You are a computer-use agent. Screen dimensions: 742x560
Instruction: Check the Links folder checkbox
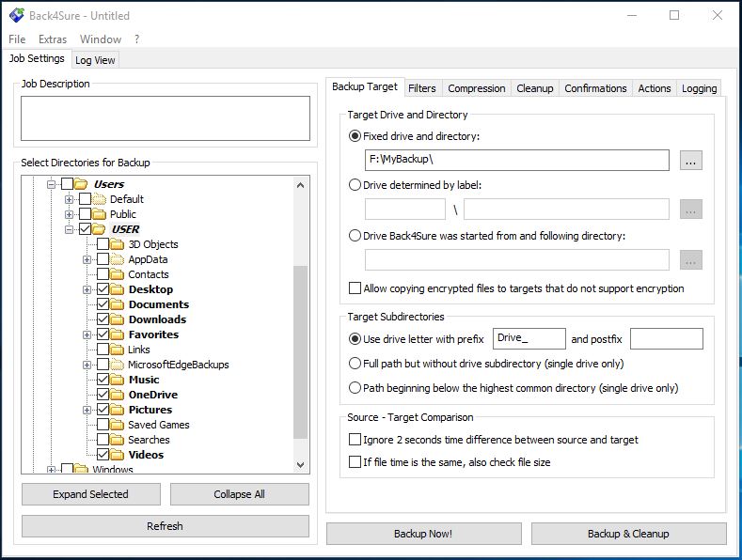[103, 349]
